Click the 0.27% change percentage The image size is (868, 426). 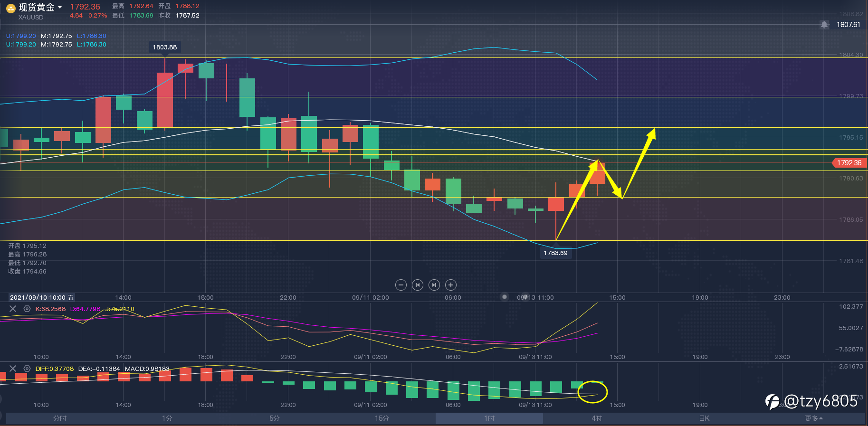(x=98, y=16)
